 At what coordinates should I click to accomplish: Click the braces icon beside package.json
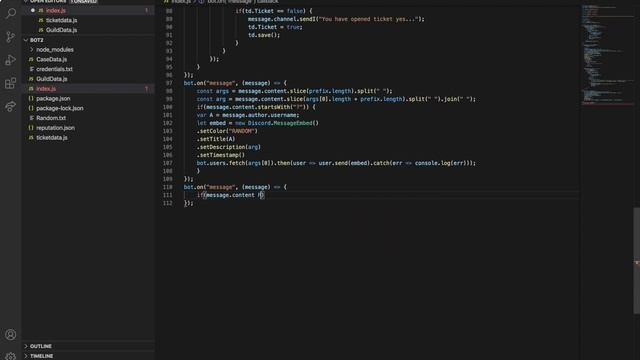[x=31, y=98]
